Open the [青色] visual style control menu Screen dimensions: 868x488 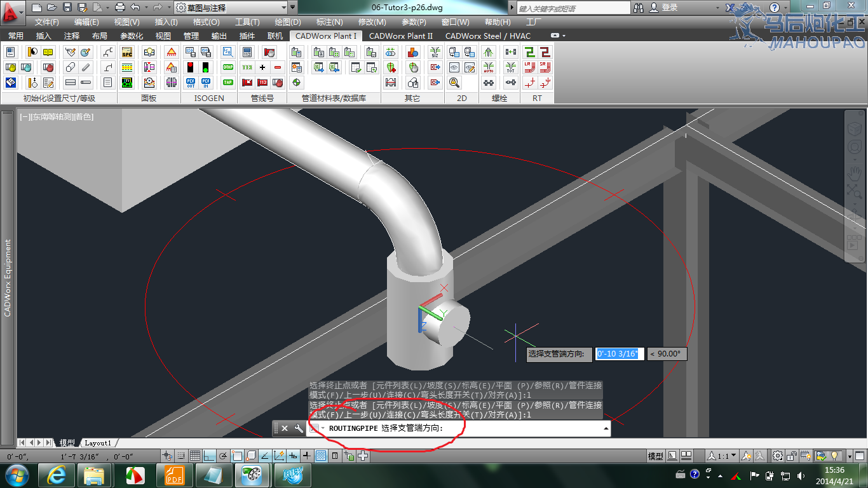point(84,116)
